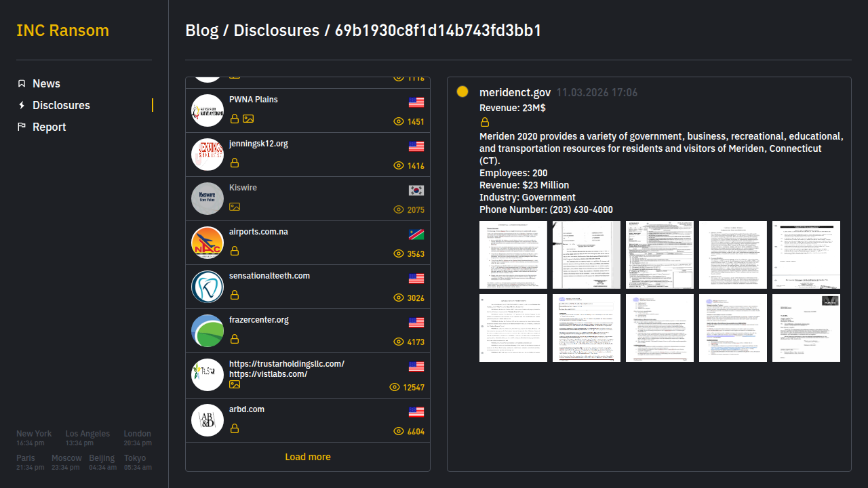This screenshot has width=868, height=488.
Task: Click the meridenct.gov title link
Action: click(x=515, y=92)
